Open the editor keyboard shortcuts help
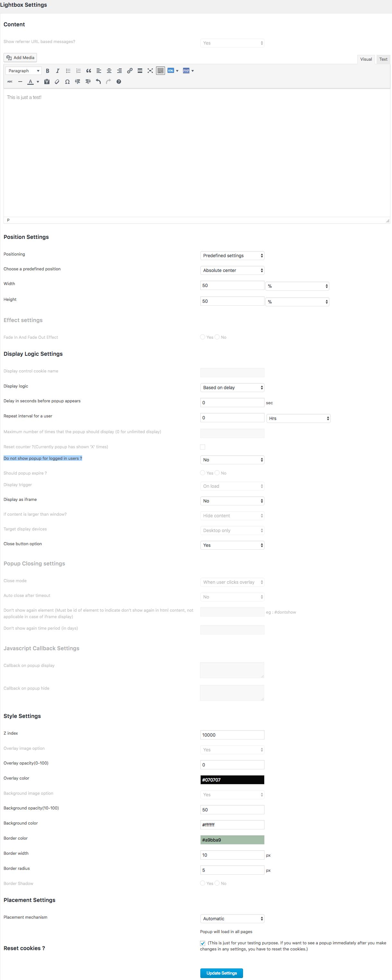Viewport: 392px width, 980px height. pos(118,82)
